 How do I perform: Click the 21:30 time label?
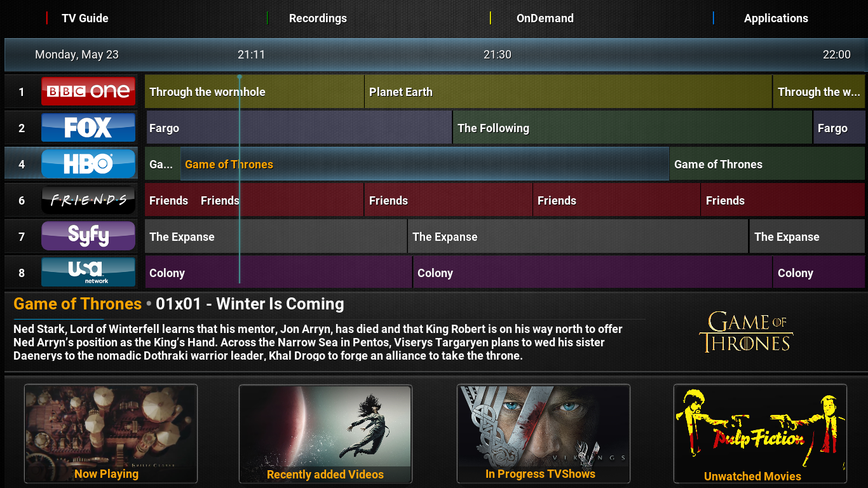497,55
